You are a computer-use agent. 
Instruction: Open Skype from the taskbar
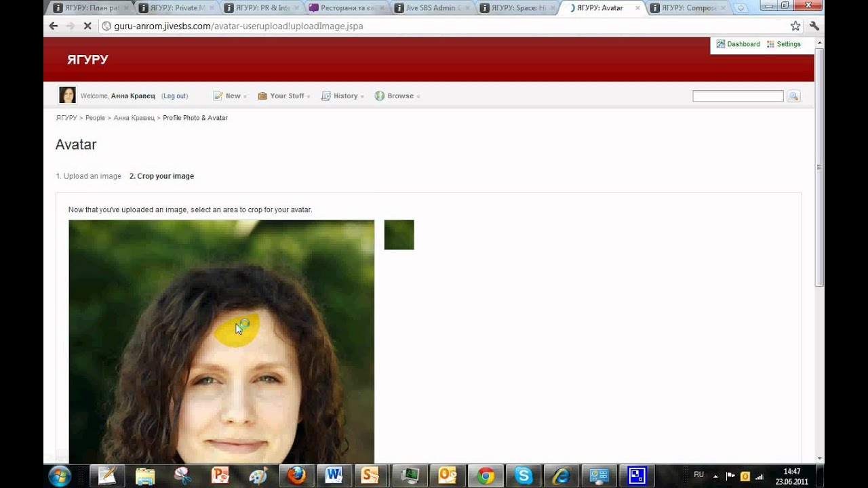523,476
